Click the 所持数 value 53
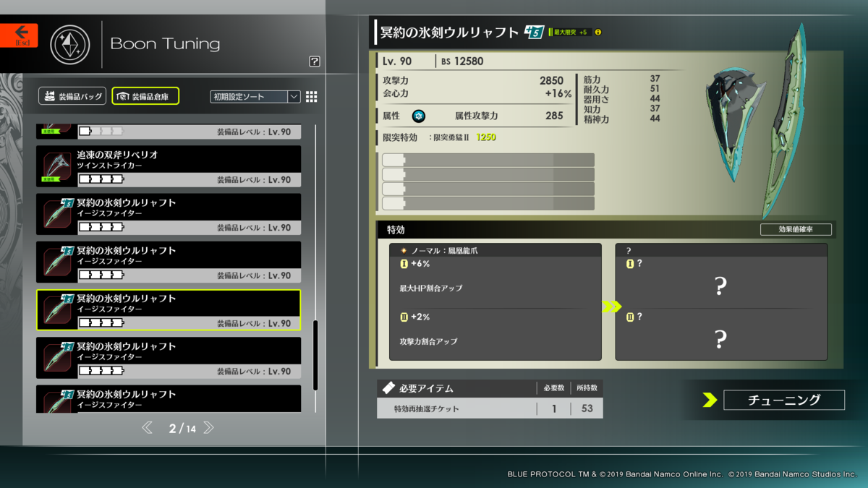 [587, 408]
